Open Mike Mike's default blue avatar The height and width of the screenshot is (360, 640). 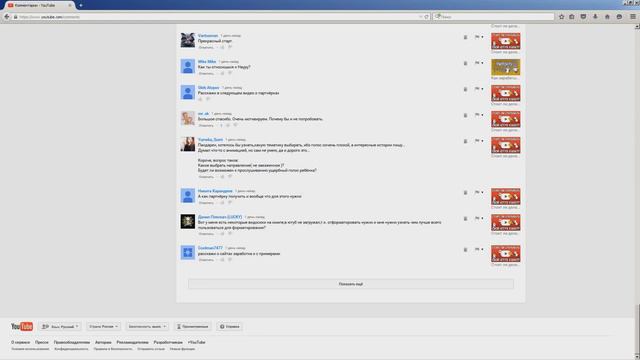point(188,66)
